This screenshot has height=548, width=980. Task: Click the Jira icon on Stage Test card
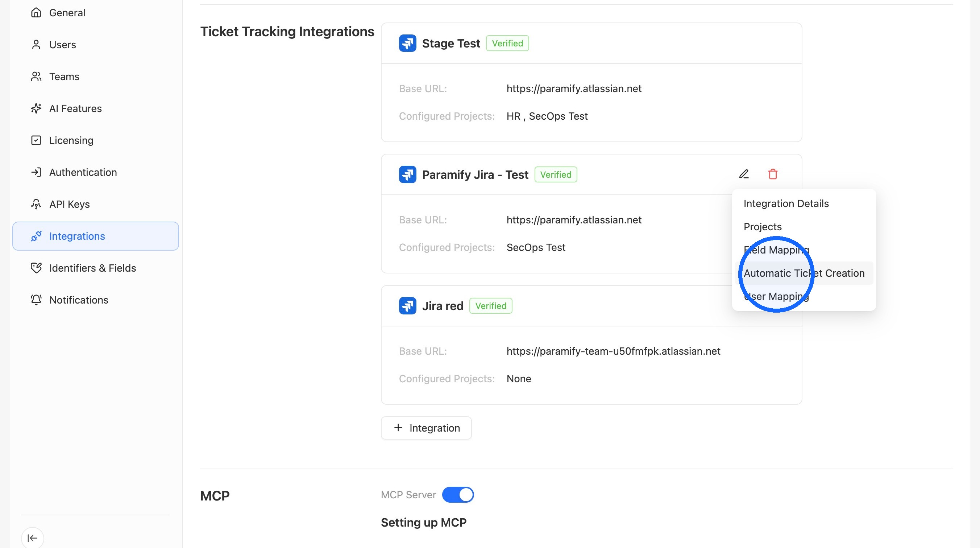pos(407,44)
